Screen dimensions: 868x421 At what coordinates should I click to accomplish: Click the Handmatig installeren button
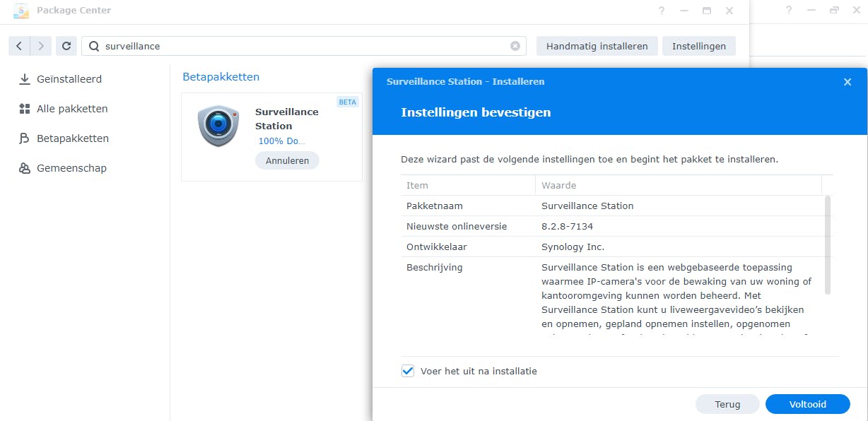click(597, 46)
